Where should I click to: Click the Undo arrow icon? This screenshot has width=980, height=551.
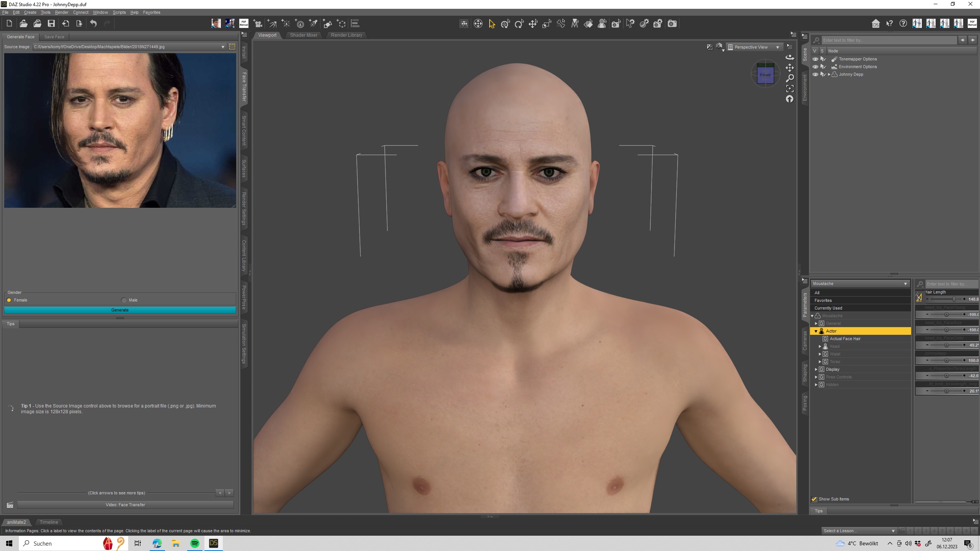tap(93, 24)
